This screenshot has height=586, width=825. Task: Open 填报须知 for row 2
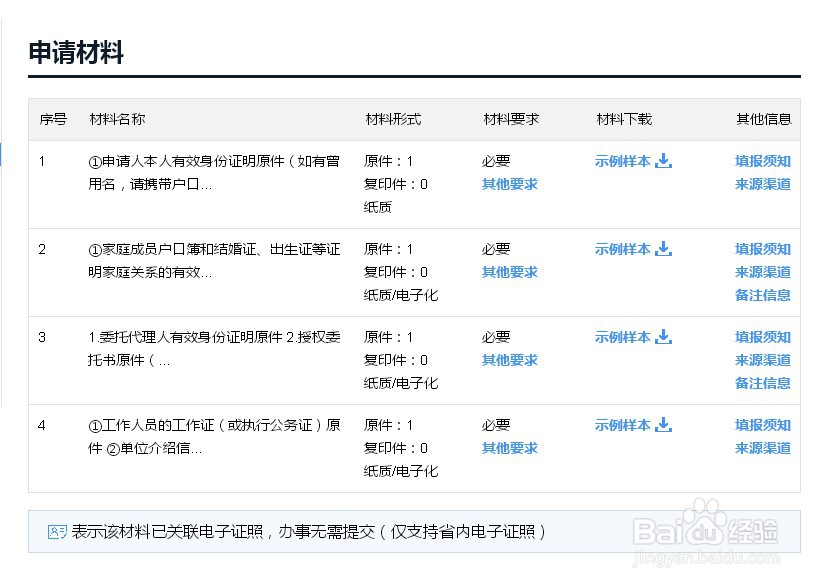click(x=763, y=249)
